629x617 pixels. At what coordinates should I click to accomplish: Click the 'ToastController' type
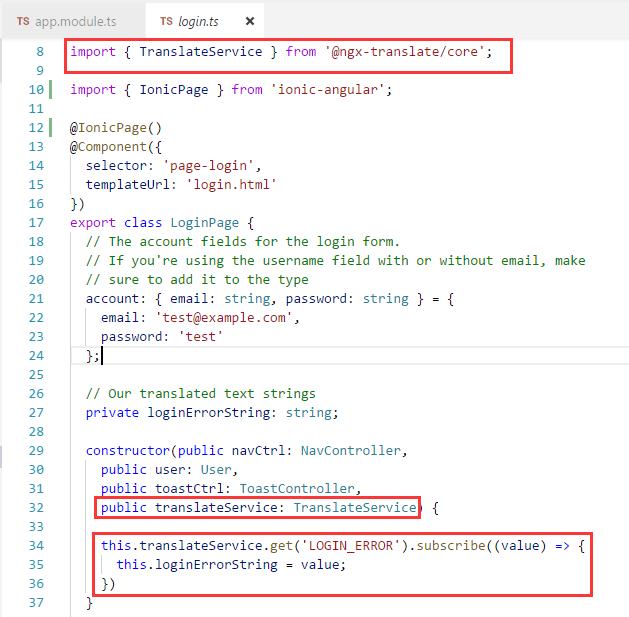coord(297,489)
